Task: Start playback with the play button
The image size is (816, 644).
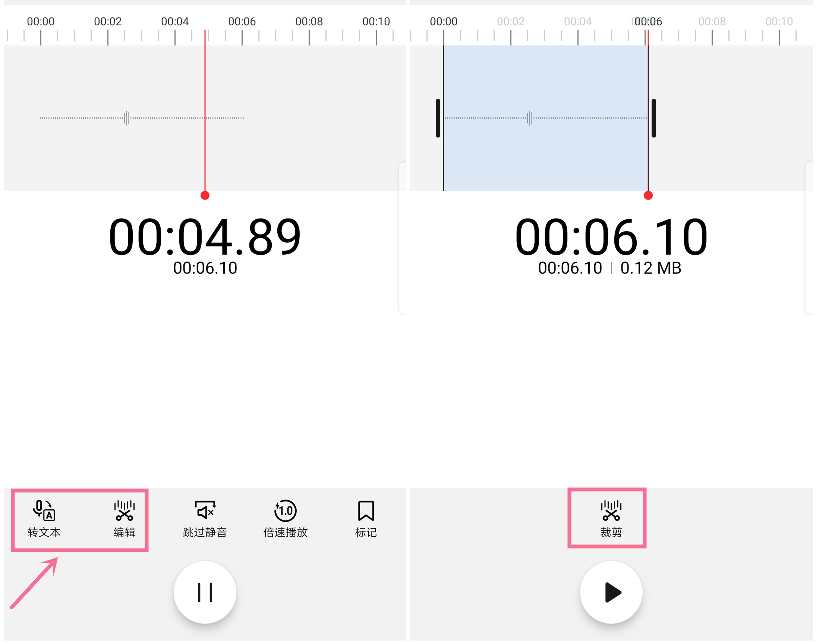Action: [611, 592]
